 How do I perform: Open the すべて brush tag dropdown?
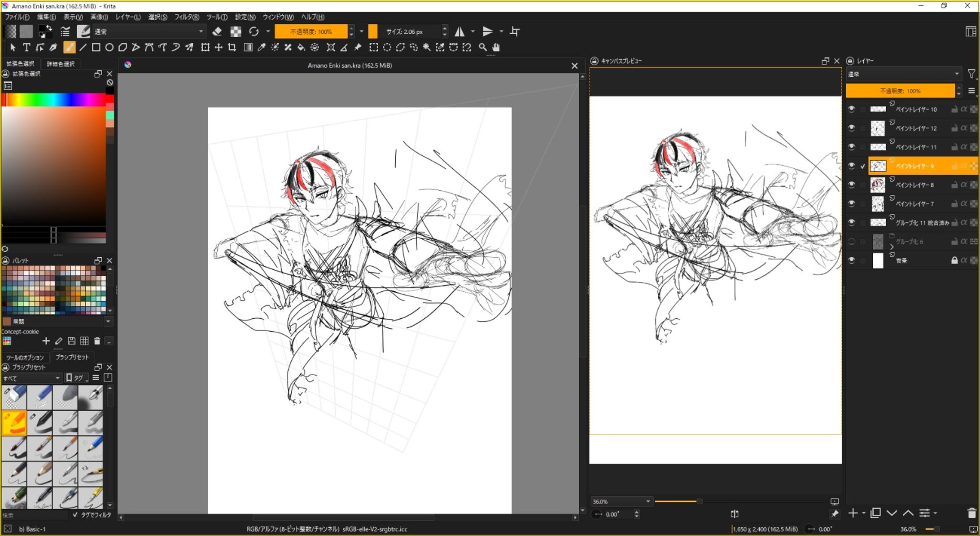pos(31,378)
